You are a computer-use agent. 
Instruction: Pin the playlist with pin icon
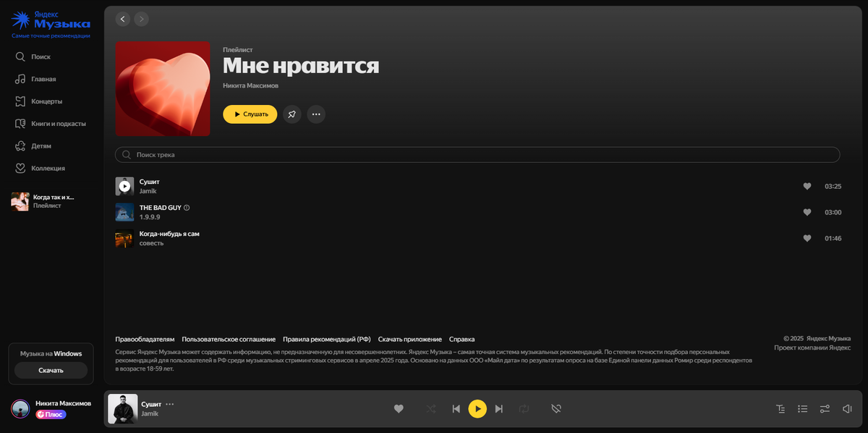tap(292, 114)
